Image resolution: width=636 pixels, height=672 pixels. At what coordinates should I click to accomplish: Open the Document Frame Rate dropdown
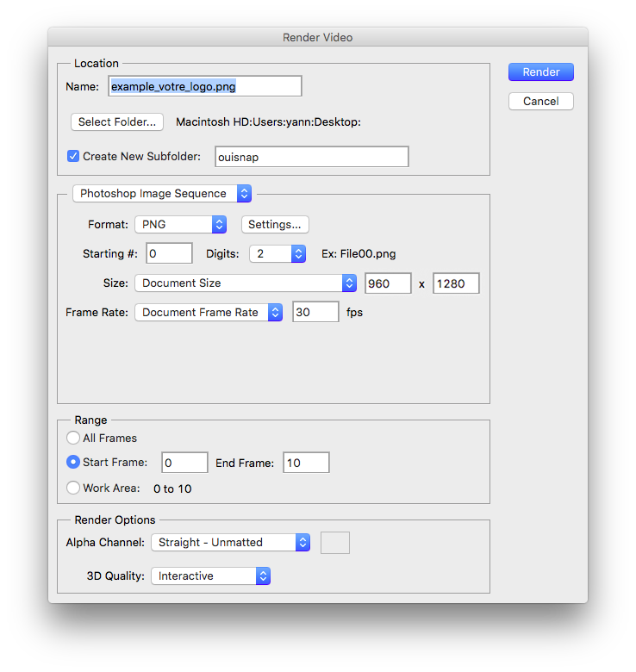pos(209,312)
